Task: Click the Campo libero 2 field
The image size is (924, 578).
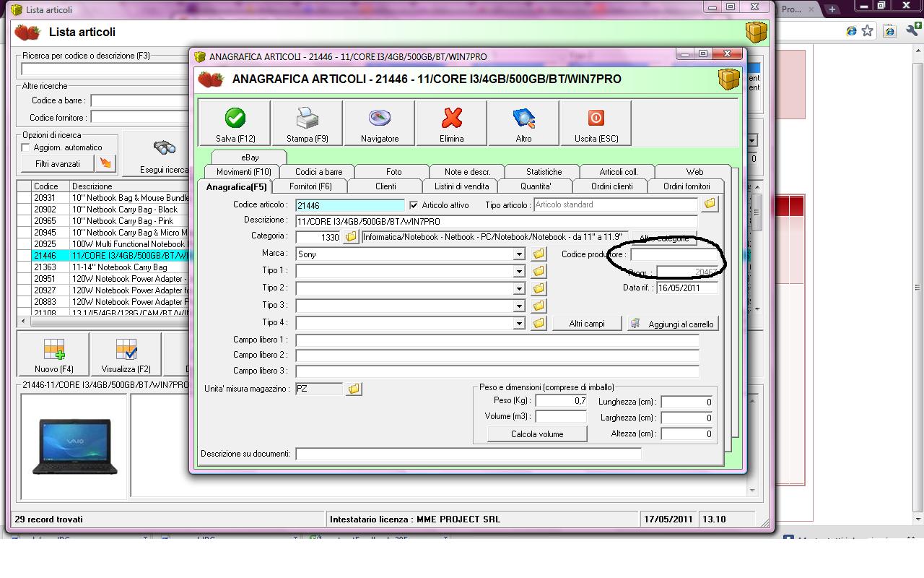Action: pyautogui.click(x=497, y=355)
